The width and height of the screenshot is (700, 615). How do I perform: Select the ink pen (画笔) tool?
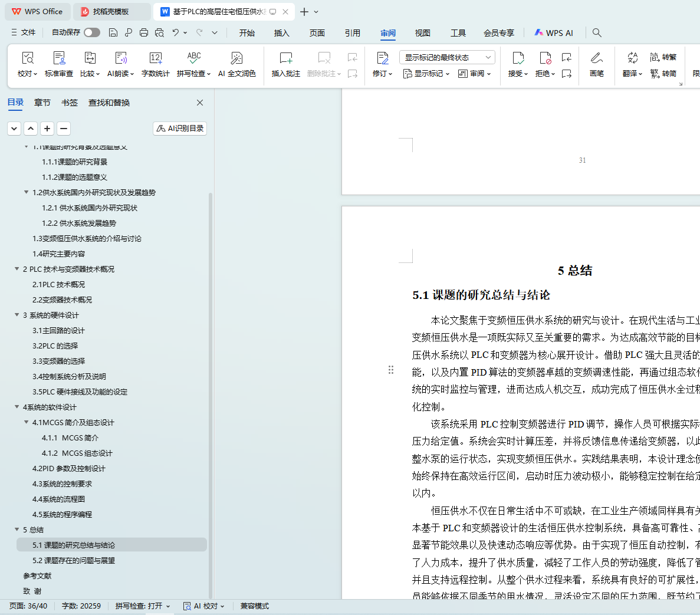click(596, 58)
